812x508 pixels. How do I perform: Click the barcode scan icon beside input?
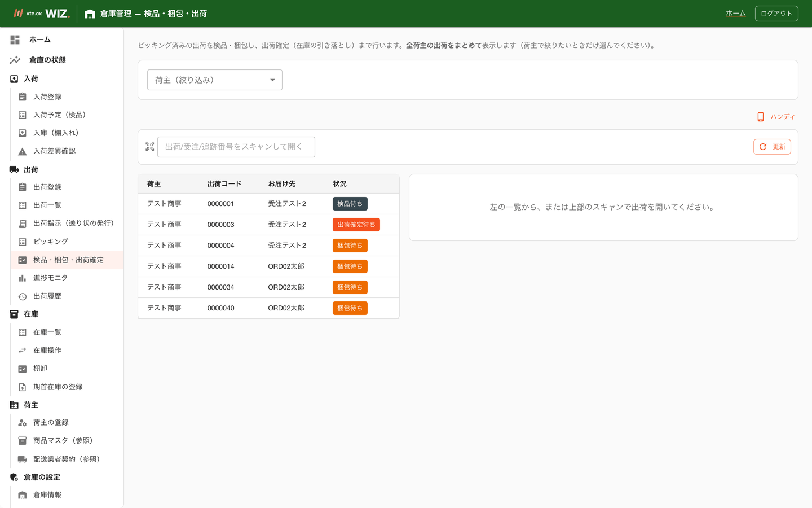pos(149,147)
